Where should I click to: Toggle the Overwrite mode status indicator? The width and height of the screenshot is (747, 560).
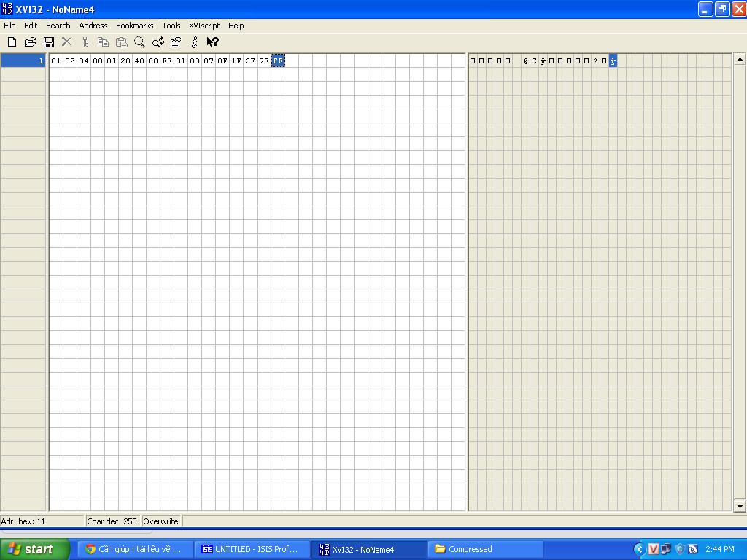coord(161,521)
